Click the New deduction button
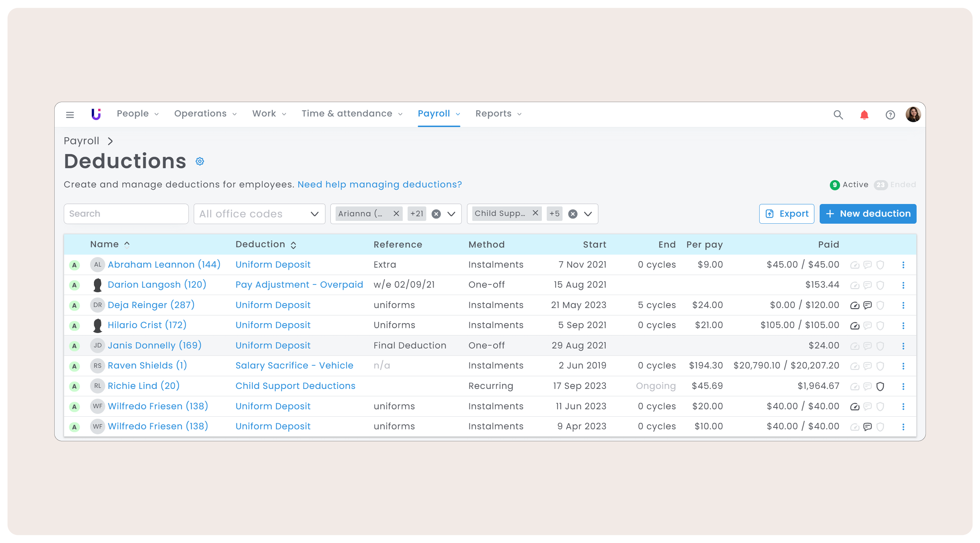 (867, 214)
